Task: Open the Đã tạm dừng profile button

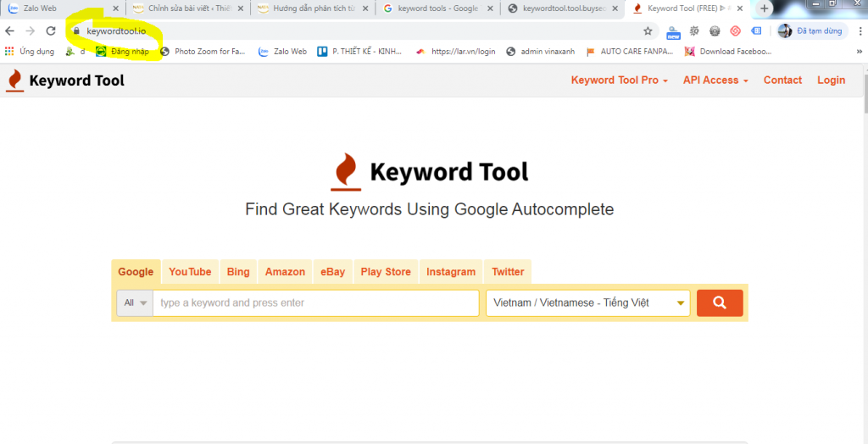Action: pos(812,31)
